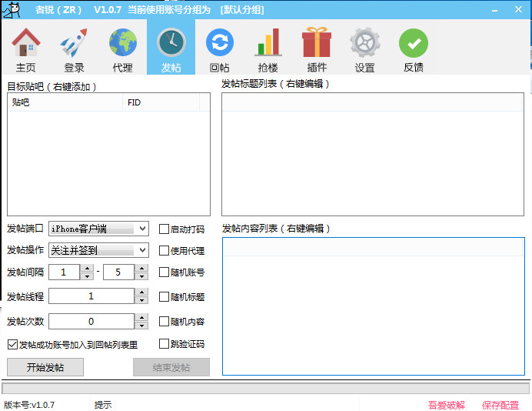Click the 贴吧 column header
Viewport: 532px width, 411px height.
pyautogui.click(x=65, y=102)
